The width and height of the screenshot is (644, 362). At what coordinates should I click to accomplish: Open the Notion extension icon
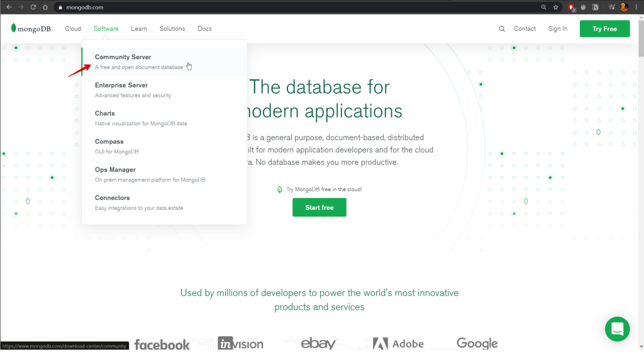(595, 7)
